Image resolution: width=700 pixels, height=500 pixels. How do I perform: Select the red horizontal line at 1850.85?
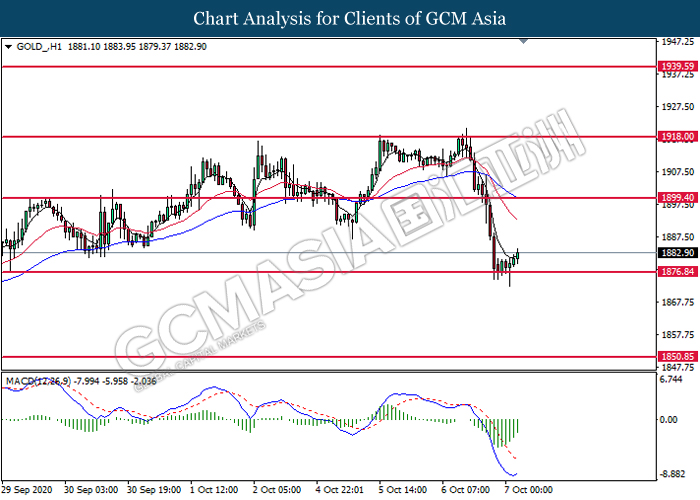329,357
